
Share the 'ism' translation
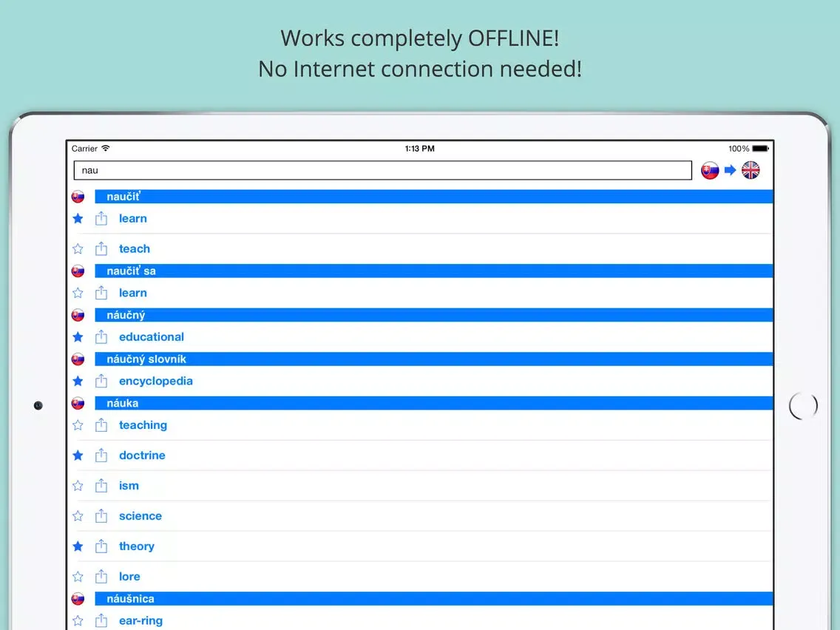(101, 486)
